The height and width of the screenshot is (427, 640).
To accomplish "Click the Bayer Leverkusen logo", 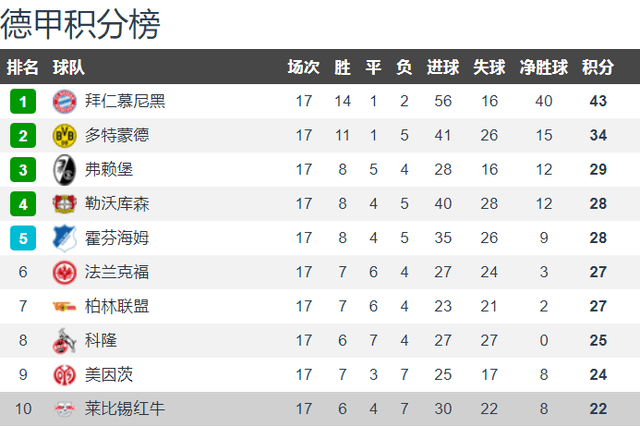I will coord(64,204).
